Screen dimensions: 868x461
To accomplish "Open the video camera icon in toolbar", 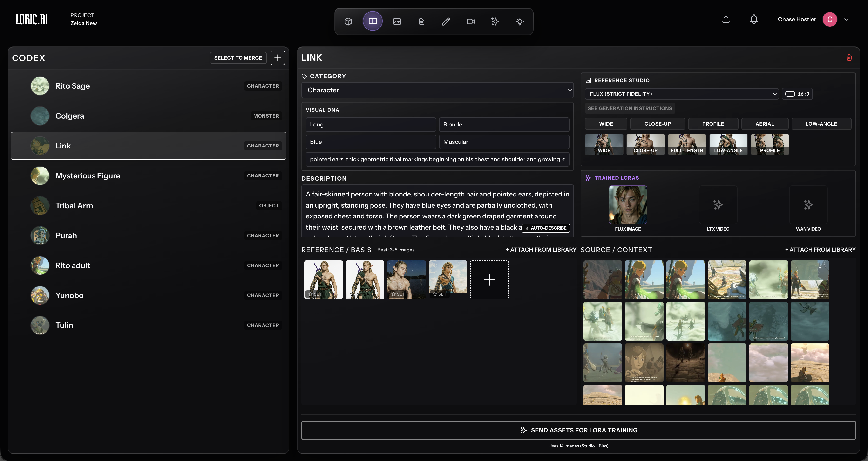I will [471, 21].
